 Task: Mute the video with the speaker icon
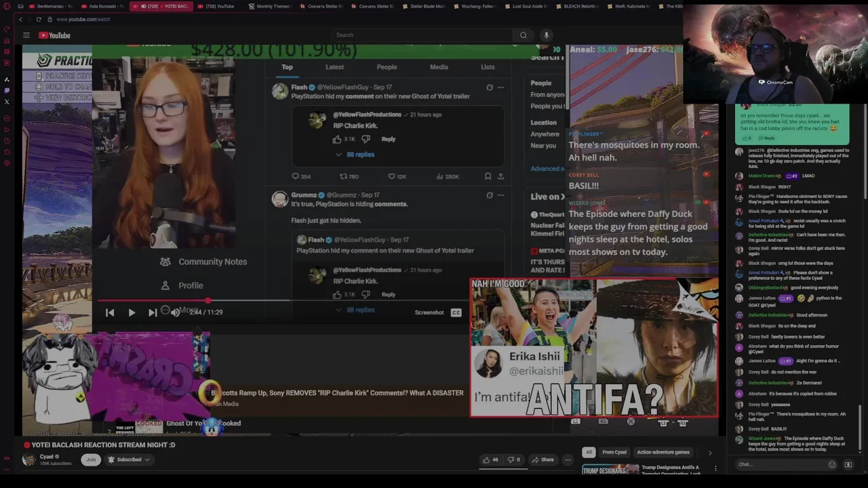tap(175, 312)
